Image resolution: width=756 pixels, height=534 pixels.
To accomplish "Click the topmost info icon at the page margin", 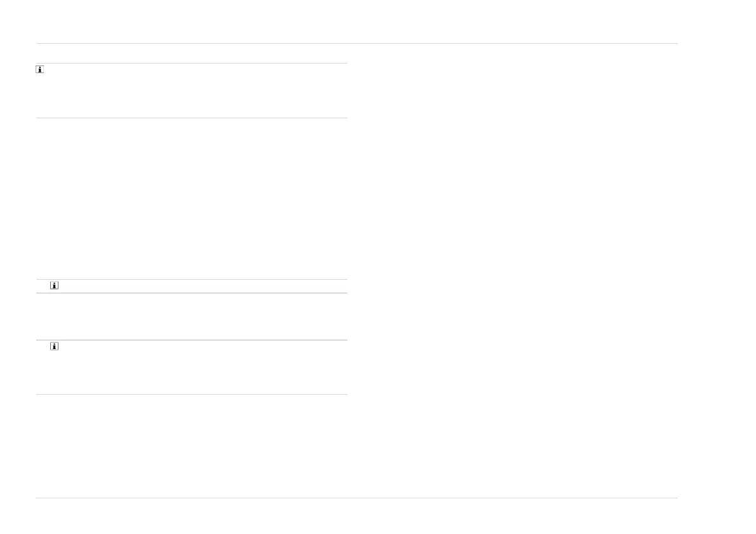I will (39, 69).
